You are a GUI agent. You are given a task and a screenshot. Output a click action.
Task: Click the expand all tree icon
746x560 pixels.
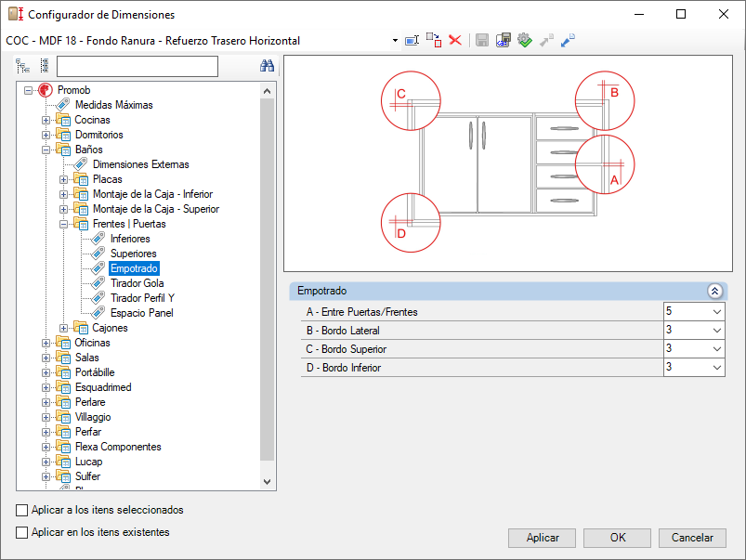(22, 66)
